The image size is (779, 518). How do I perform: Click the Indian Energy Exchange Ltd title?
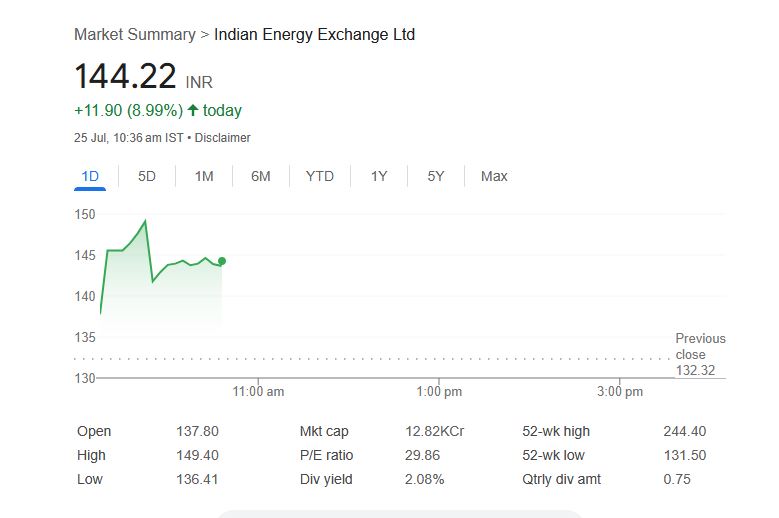(314, 35)
